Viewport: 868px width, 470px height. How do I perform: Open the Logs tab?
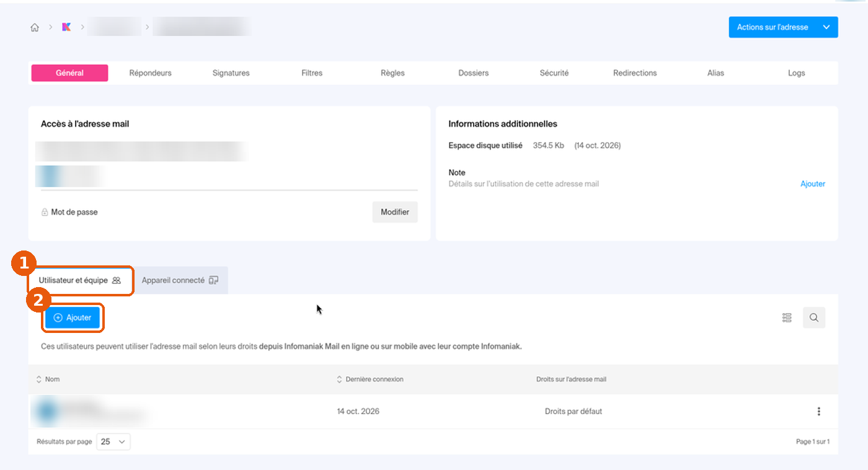coord(797,73)
